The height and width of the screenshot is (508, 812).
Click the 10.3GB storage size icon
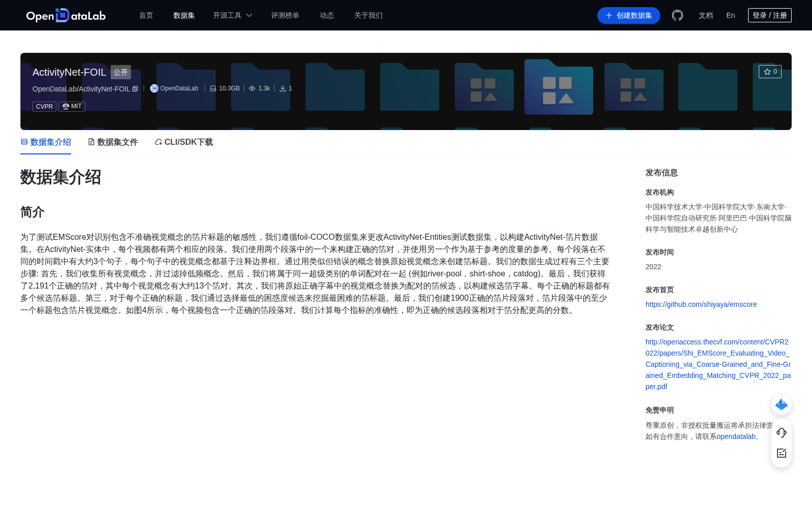(x=213, y=88)
